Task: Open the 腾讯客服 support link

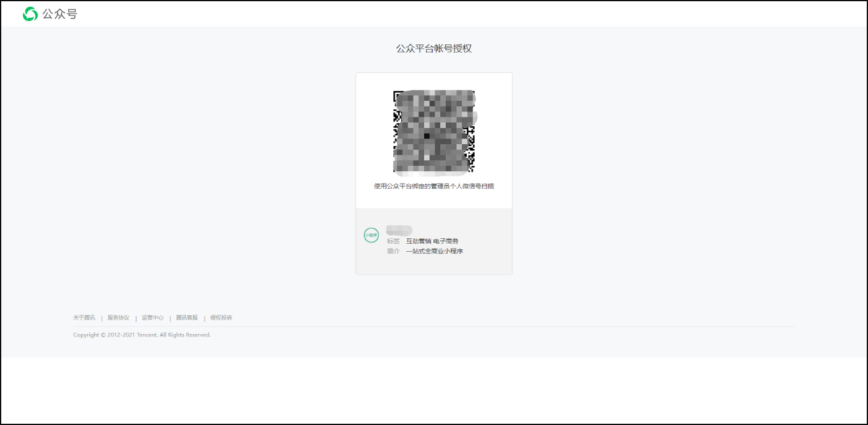Action: coord(187,318)
